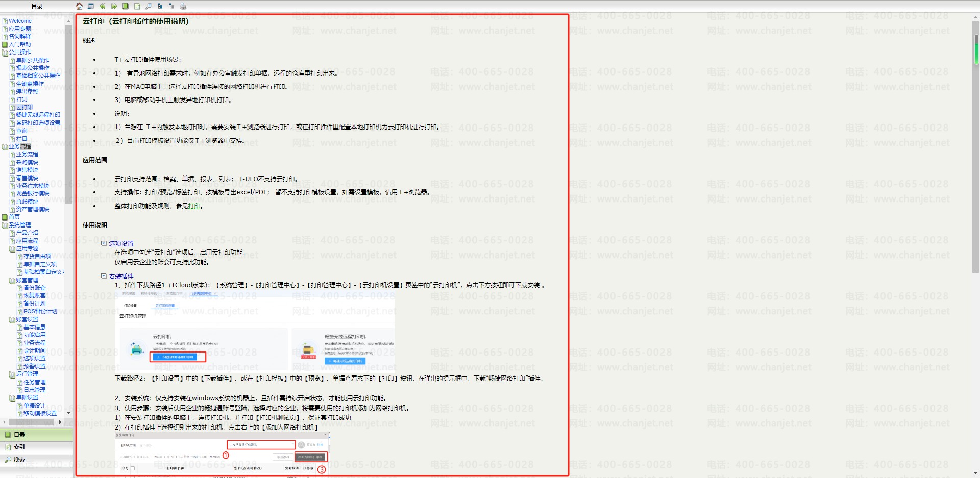
Task: Go to next topic with green forward arrows
Action: tap(114, 6)
